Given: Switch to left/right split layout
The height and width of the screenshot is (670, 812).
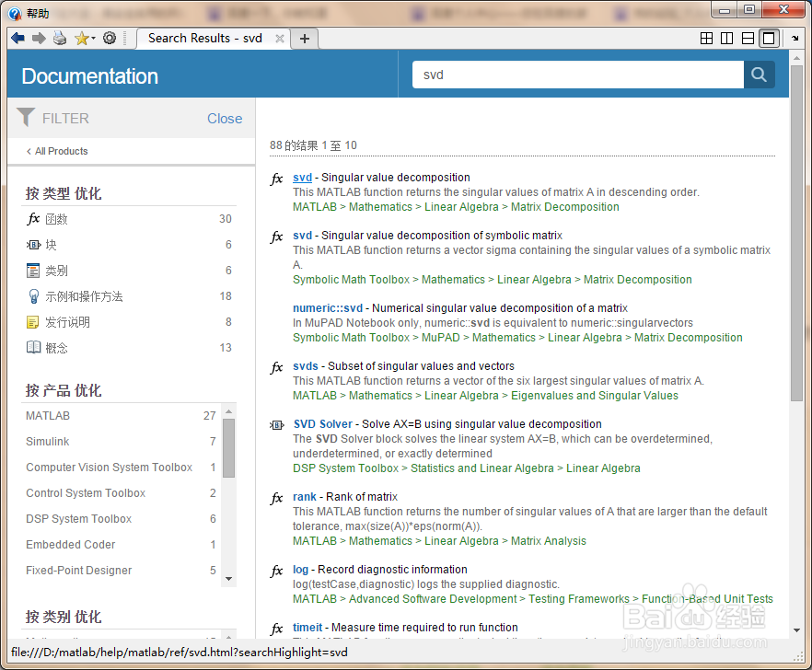Looking at the screenshot, I should [727, 39].
